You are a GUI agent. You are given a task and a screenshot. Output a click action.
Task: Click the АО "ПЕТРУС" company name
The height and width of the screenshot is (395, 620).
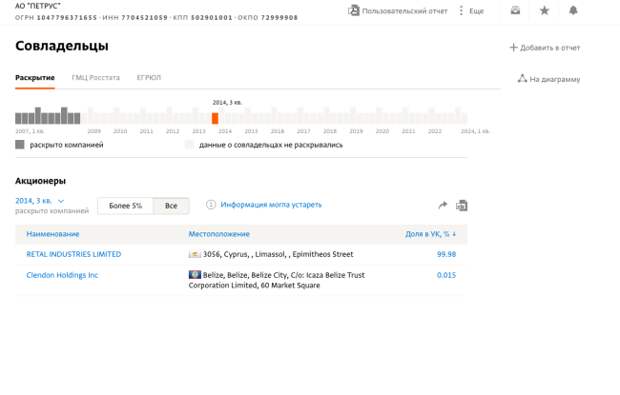pyautogui.click(x=38, y=6)
